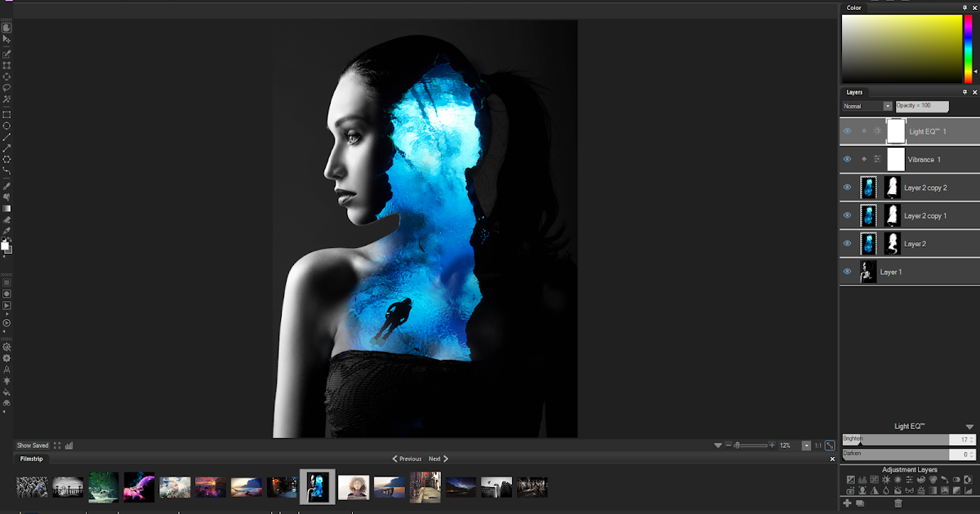
Task: Add a new adjustment layer with the plus icon
Action: coord(847,503)
